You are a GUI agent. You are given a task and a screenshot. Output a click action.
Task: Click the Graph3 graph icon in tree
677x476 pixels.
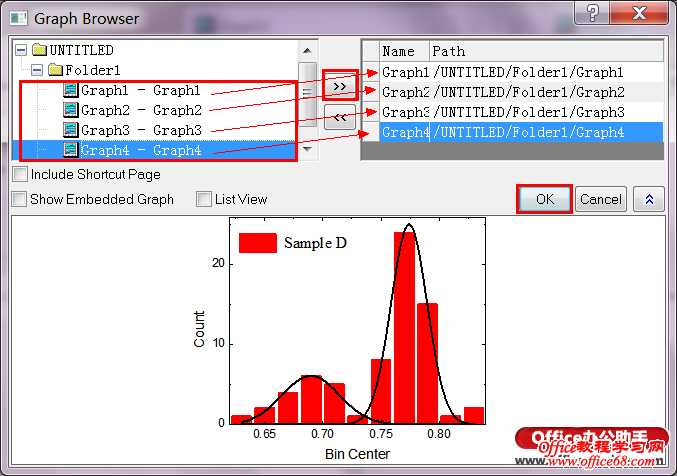[x=71, y=130]
